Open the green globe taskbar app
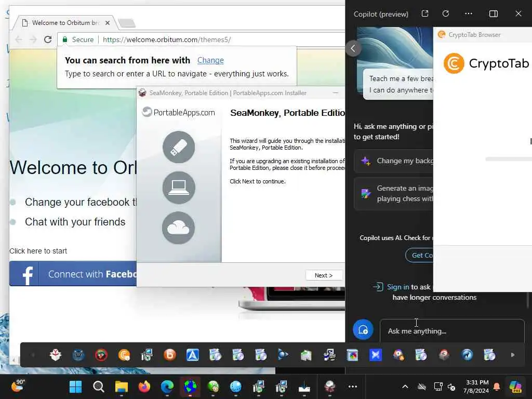This screenshot has height=399, width=532. click(213, 387)
